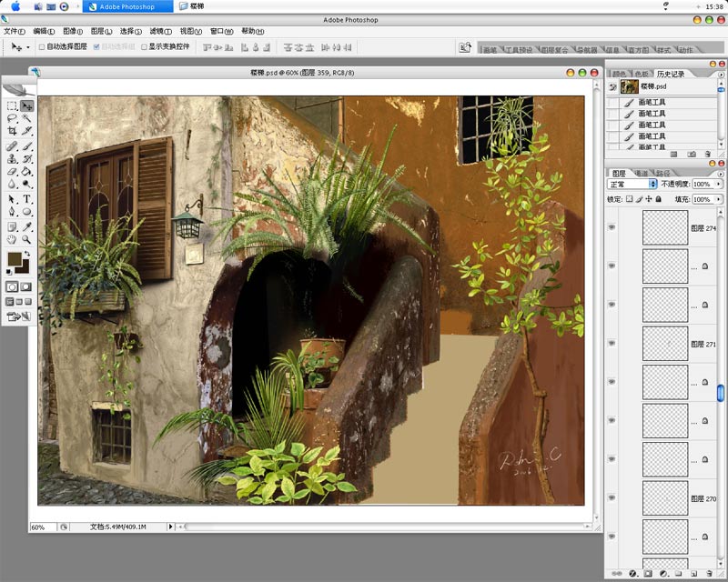Select the Ellipse shape tool
The width and height of the screenshot is (728, 582).
point(27,212)
